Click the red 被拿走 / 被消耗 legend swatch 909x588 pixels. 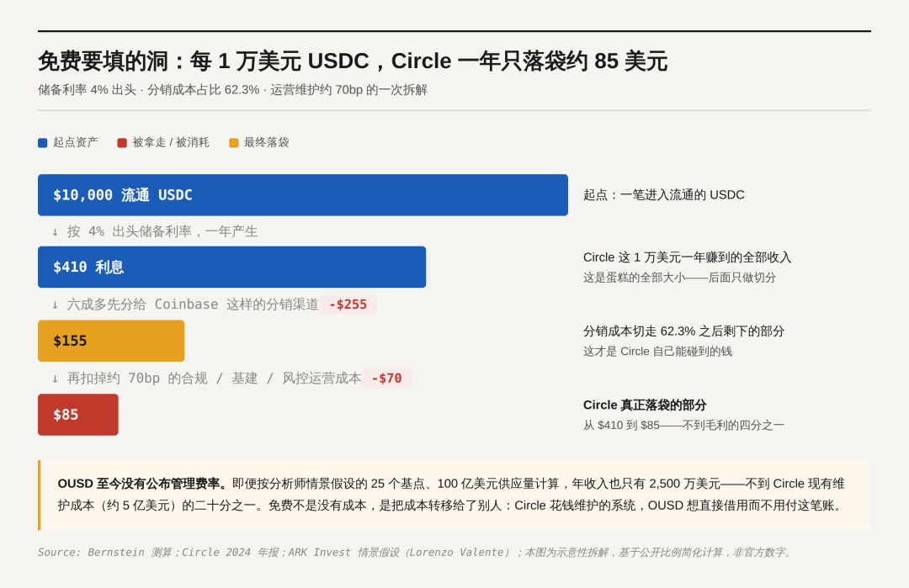(122, 143)
